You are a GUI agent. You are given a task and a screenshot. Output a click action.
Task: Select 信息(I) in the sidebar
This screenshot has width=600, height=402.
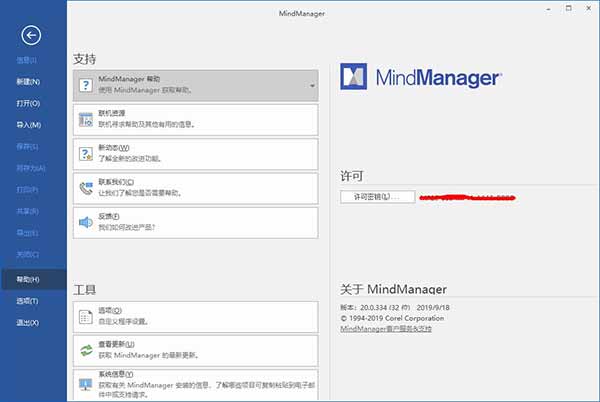(26, 60)
